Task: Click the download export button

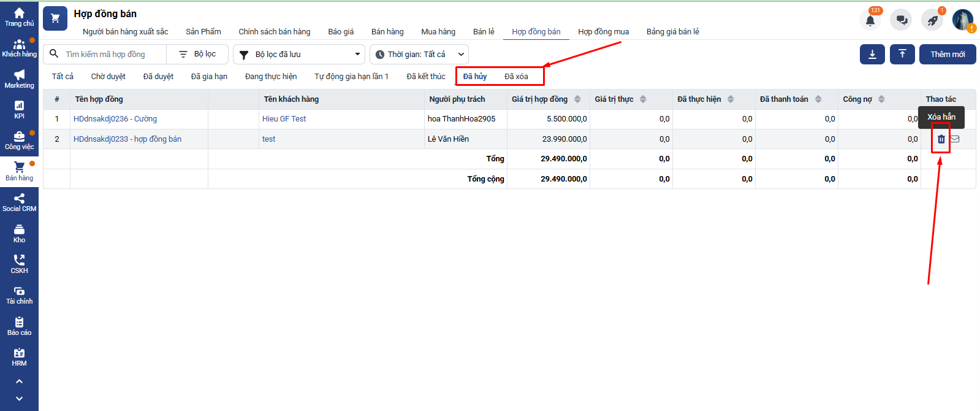Action: 872,54
